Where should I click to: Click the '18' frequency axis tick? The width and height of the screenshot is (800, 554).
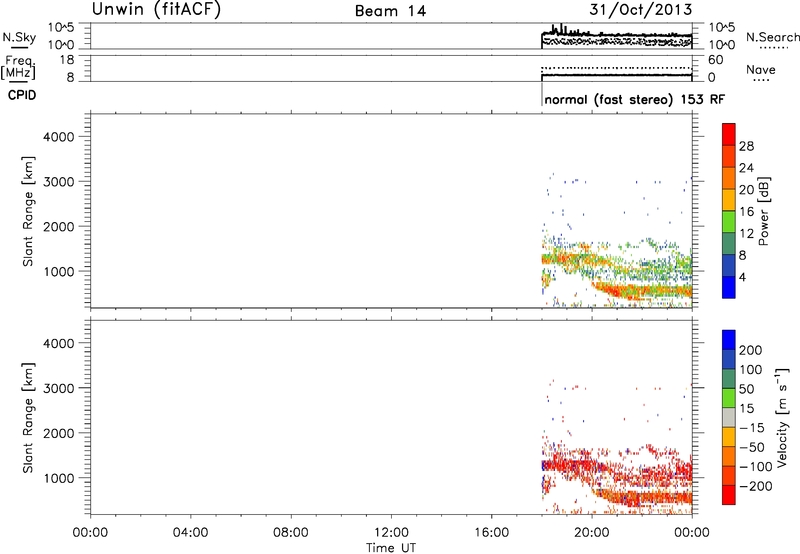click(66, 60)
